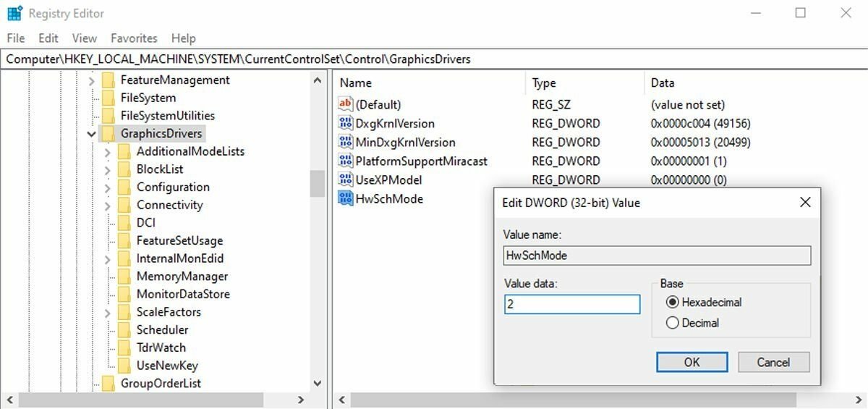Click the Scheduler folder icon
This screenshot has width=868, height=409.
pos(124,330)
